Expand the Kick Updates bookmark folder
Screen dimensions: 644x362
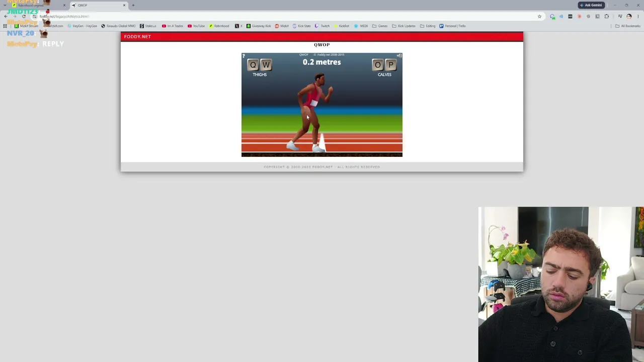click(404, 26)
